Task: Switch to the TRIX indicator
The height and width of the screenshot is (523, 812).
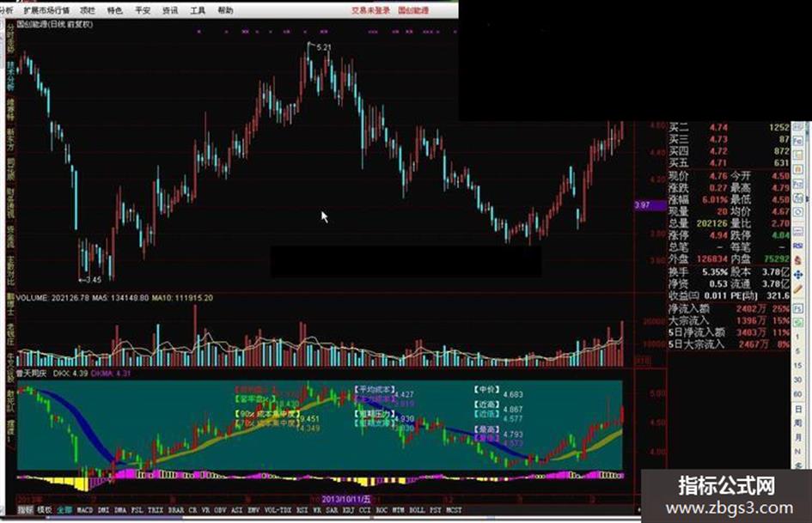Action: [x=156, y=510]
